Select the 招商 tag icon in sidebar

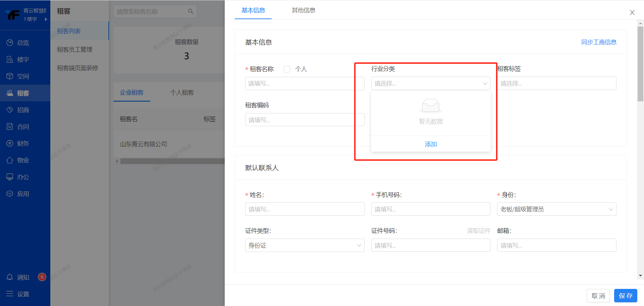click(10, 110)
